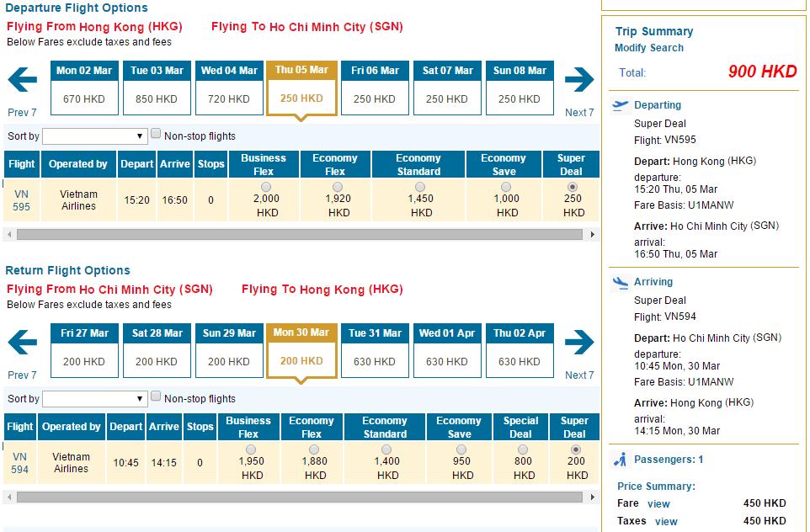This screenshot has width=810, height=532.
Task: Click the departure previous 7 days arrow
Action: click(23, 81)
